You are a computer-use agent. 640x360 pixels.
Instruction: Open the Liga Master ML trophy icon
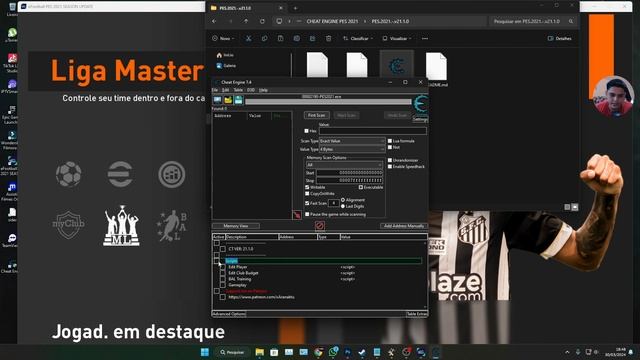pos(122,226)
